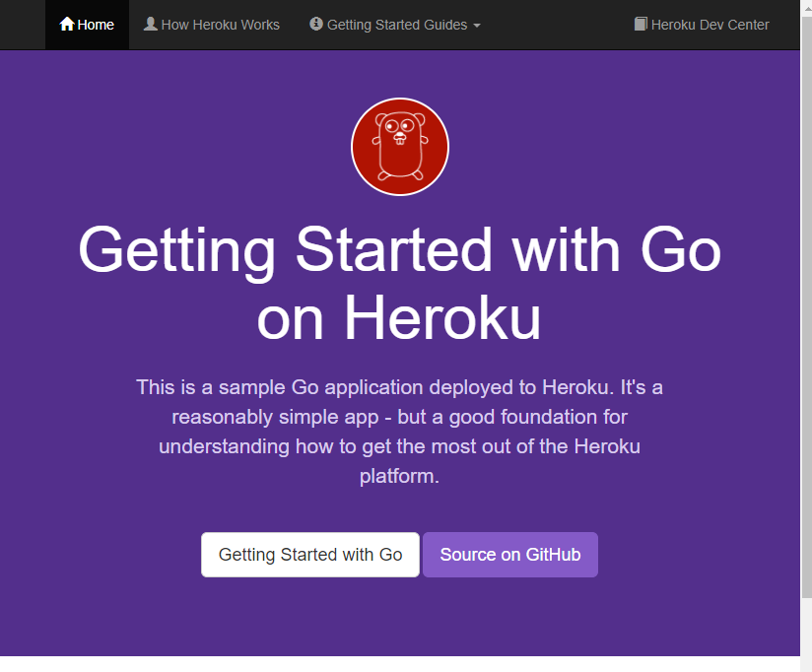The image size is (812, 672).
Task: Click the info icon beside Getting Started Guides
Action: coord(316,24)
